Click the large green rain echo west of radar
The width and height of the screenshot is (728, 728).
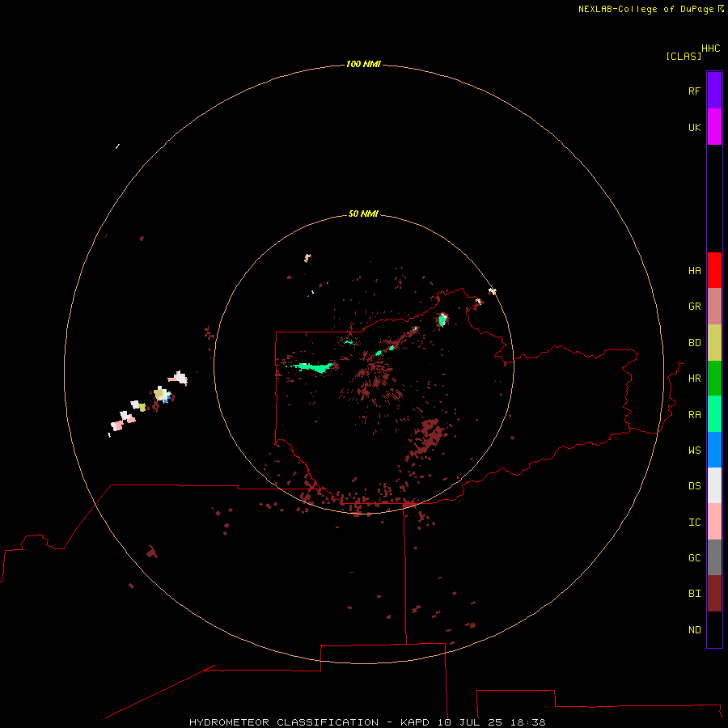pos(312,367)
